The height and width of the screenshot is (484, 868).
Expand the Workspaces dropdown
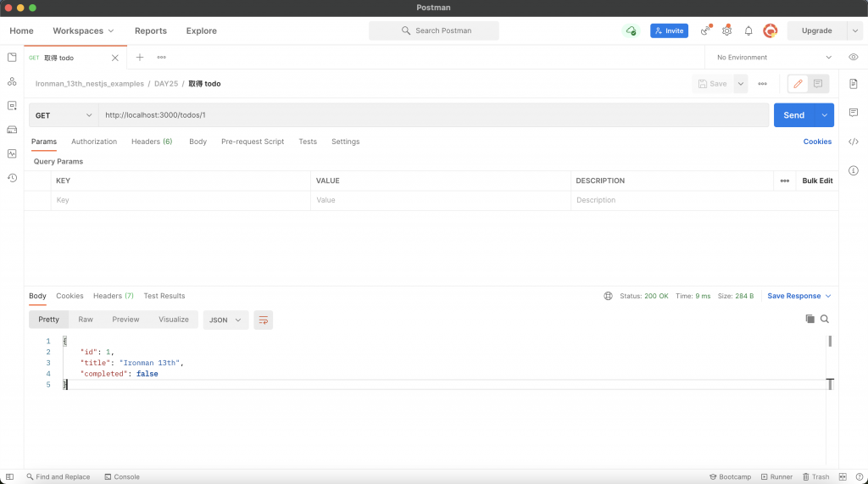(x=83, y=31)
